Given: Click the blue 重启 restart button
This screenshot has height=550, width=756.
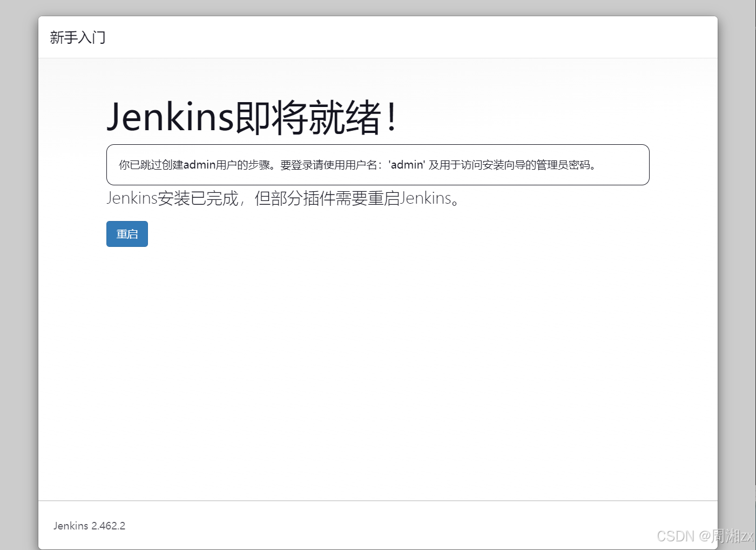Looking at the screenshot, I should pyautogui.click(x=127, y=234).
